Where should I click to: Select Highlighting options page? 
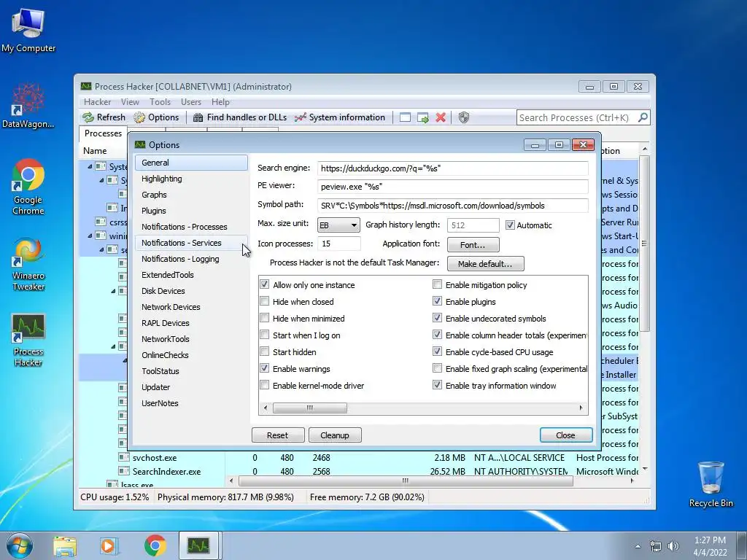pyautogui.click(x=190, y=179)
